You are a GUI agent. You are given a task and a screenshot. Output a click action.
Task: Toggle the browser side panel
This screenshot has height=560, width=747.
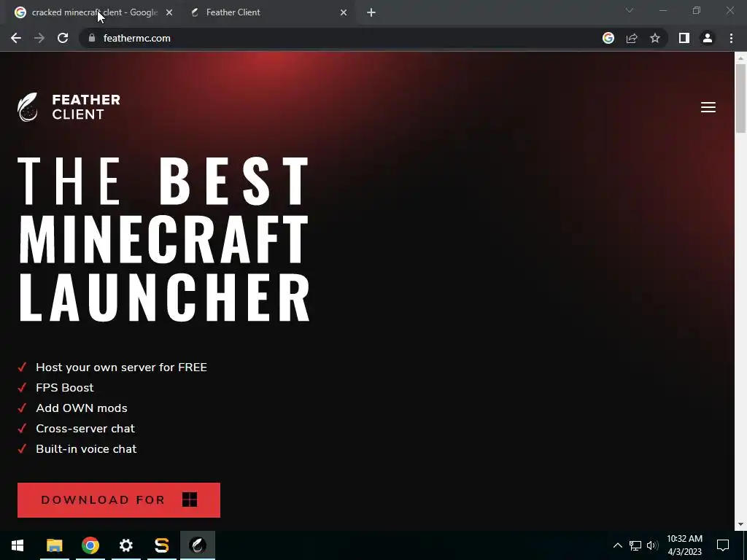pos(684,38)
